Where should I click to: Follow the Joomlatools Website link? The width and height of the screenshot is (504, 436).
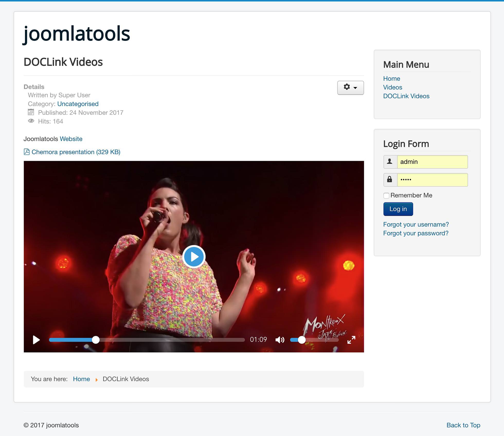click(x=71, y=139)
